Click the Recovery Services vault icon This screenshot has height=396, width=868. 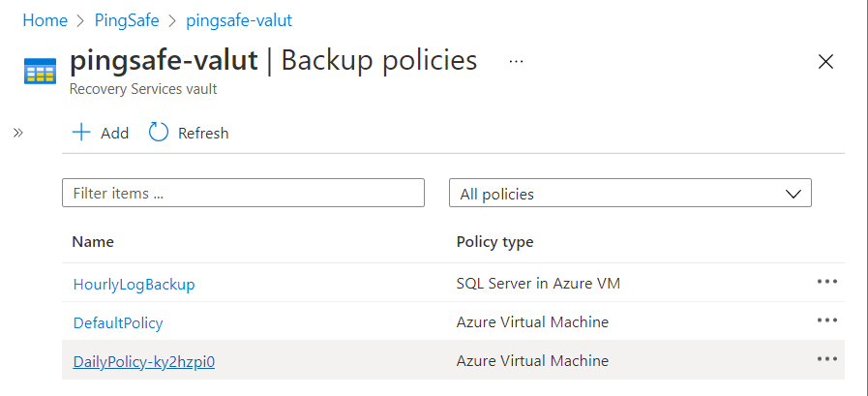click(x=41, y=71)
